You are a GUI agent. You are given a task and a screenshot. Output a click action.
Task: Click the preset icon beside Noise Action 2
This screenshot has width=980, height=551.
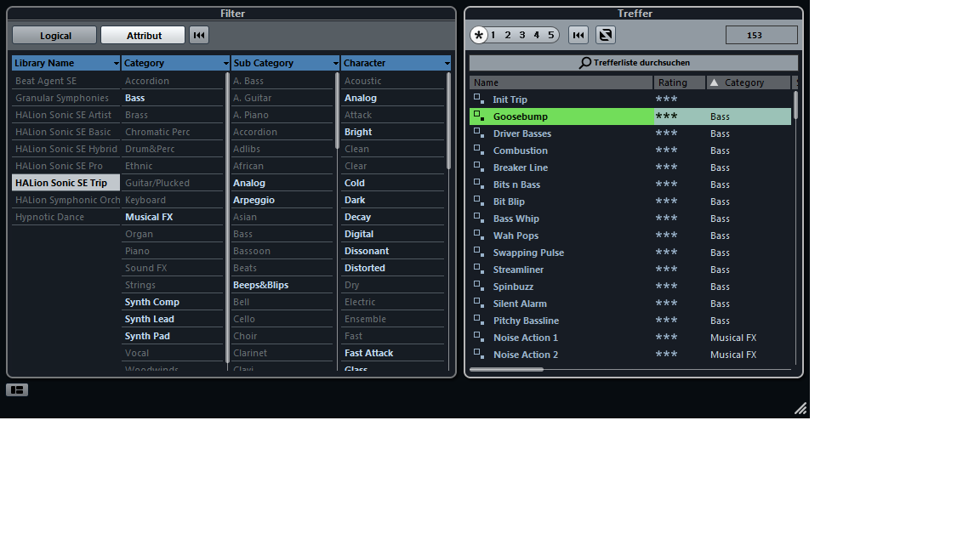tap(479, 354)
